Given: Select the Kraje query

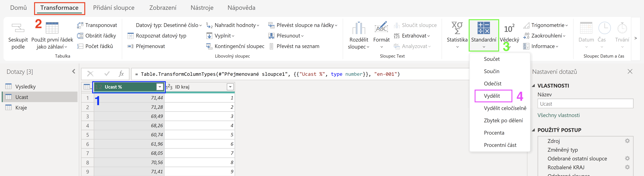Looking at the screenshot, I should pos(21,108).
